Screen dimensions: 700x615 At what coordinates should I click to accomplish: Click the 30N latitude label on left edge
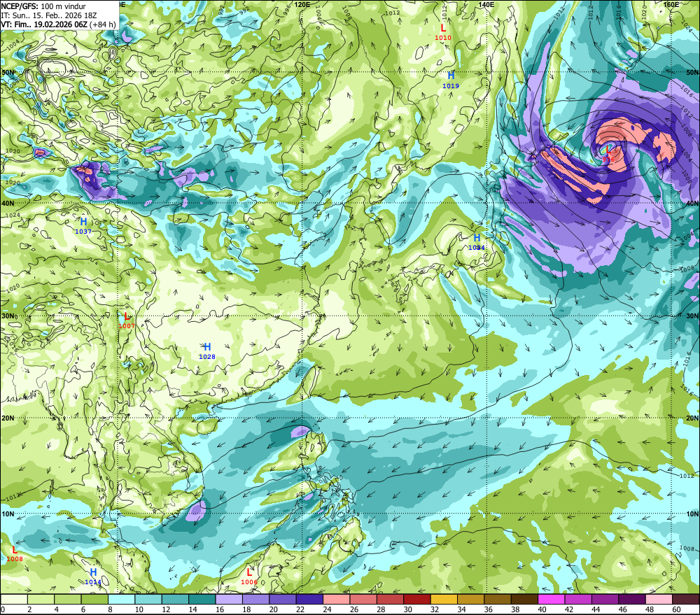[8, 316]
